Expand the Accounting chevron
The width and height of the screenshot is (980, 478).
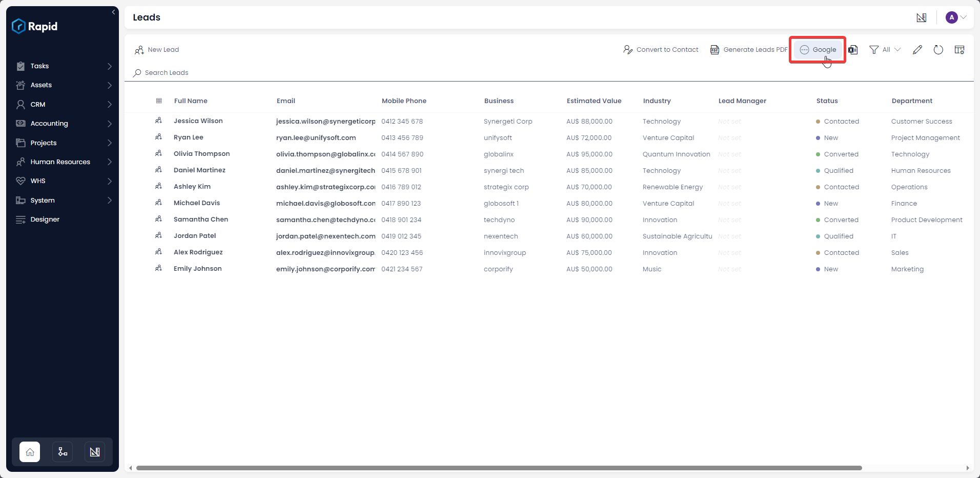point(110,124)
